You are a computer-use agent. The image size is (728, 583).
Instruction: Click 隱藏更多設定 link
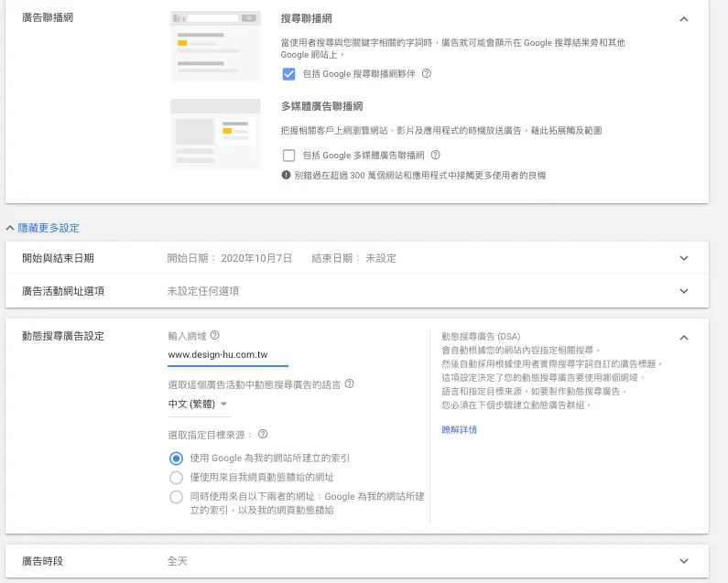point(49,228)
